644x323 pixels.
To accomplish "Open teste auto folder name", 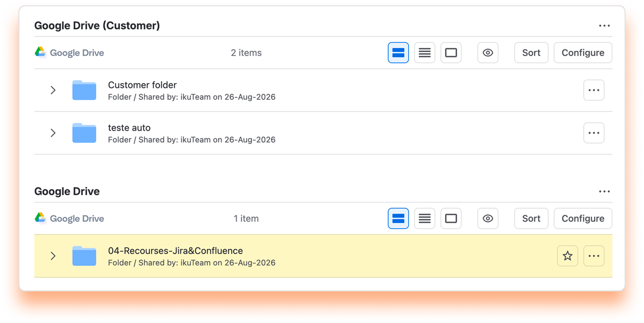I will coord(129,128).
